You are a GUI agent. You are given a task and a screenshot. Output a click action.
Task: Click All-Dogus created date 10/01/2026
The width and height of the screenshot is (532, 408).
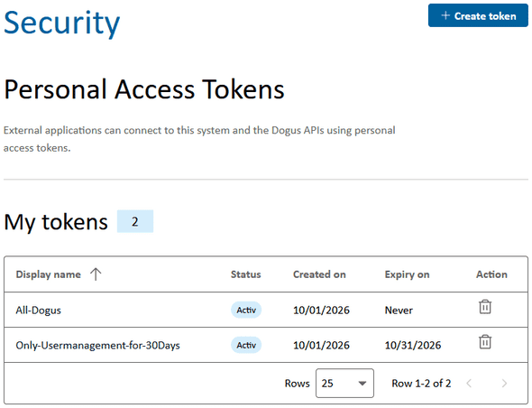[x=321, y=311]
